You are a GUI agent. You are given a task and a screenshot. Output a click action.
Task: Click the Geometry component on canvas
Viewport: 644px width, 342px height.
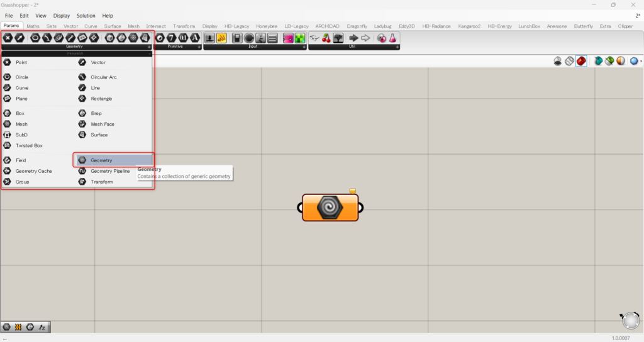(x=330, y=207)
